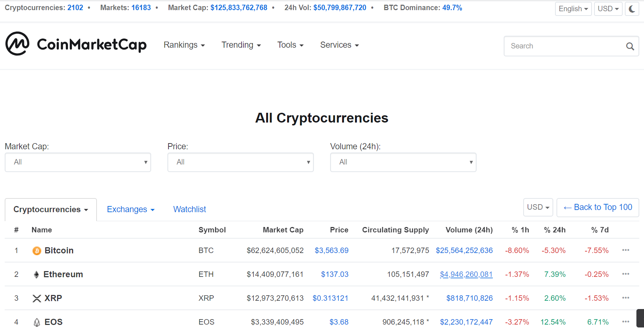This screenshot has width=644, height=330.
Task: Open the Price filter dropdown
Action: pyautogui.click(x=240, y=162)
